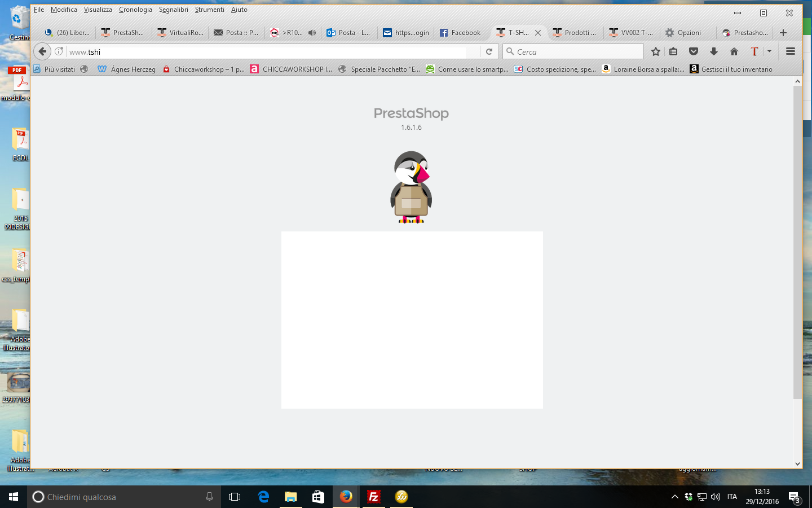The image size is (812, 508).
Task: Click the yellow round app in taskbar
Action: tap(401, 497)
